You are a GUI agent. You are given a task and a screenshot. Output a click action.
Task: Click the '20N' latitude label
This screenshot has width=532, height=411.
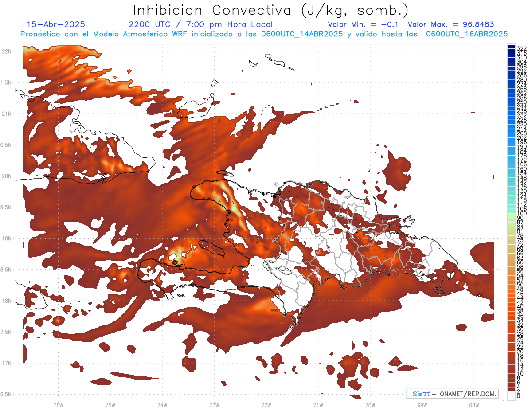pos(7,176)
